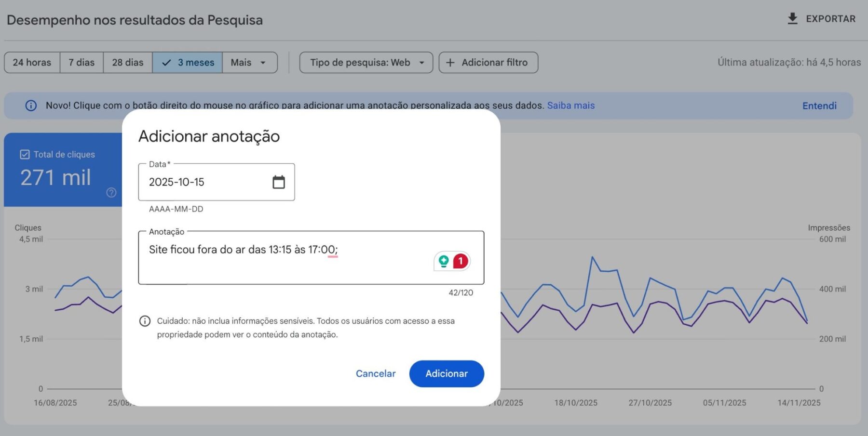The height and width of the screenshot is (436, 868).
Task: Click the download icon next to EXPORTAR
Action: (x=792, y=18)
